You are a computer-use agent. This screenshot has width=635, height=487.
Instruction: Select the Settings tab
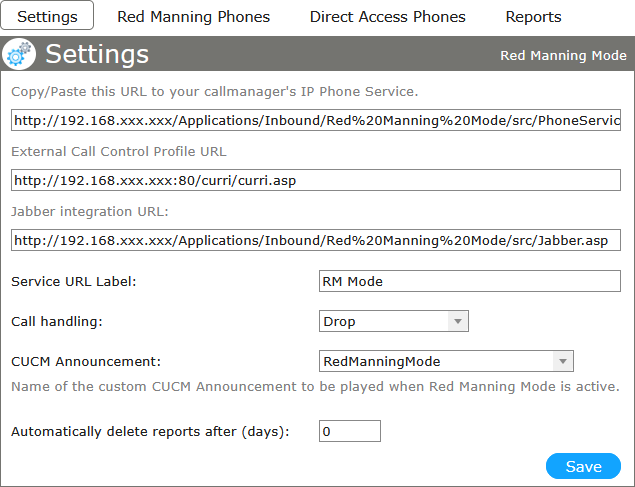[47, 16]
